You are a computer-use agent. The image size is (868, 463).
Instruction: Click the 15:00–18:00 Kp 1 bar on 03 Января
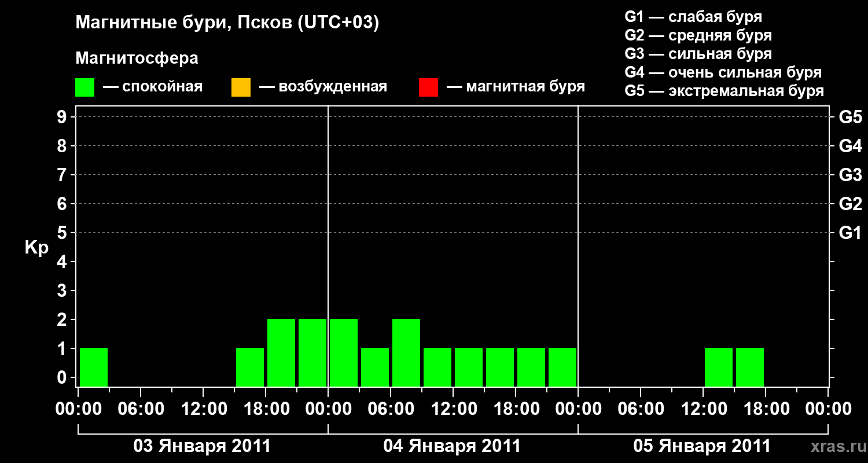250,367
